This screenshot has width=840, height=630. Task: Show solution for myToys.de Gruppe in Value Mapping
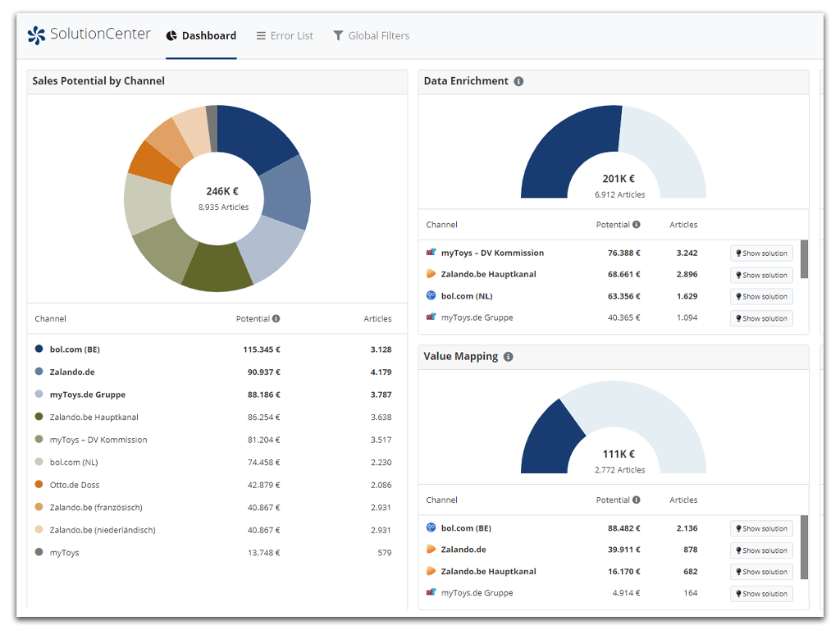click(761, 594)
